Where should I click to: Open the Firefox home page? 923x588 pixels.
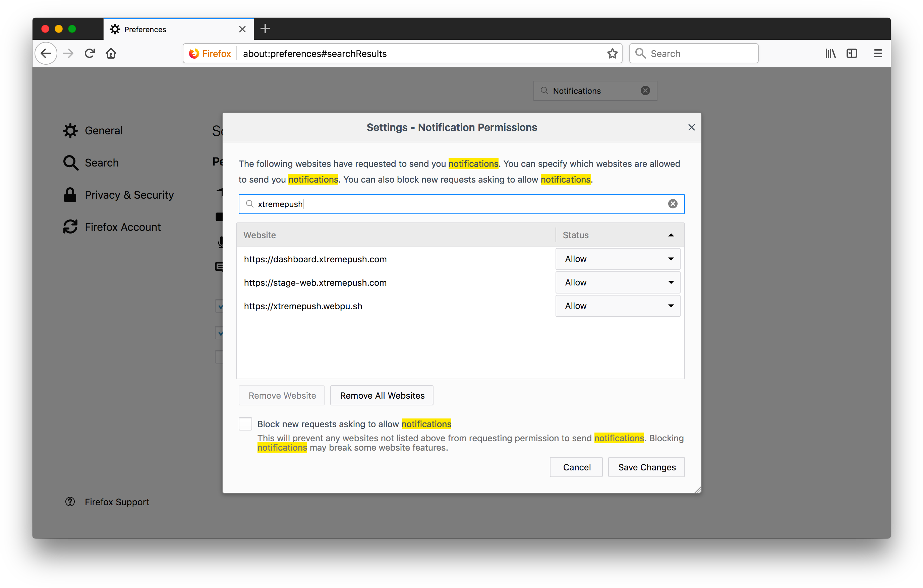coord(111,53)
